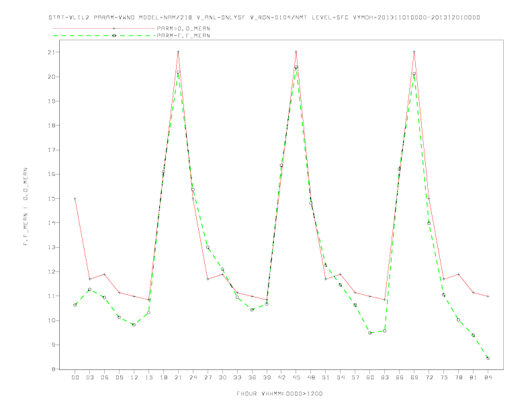Screen dimensions: 532x411
Task: Click the red solid line sample in the legend
Action: [x=104, y=28]
